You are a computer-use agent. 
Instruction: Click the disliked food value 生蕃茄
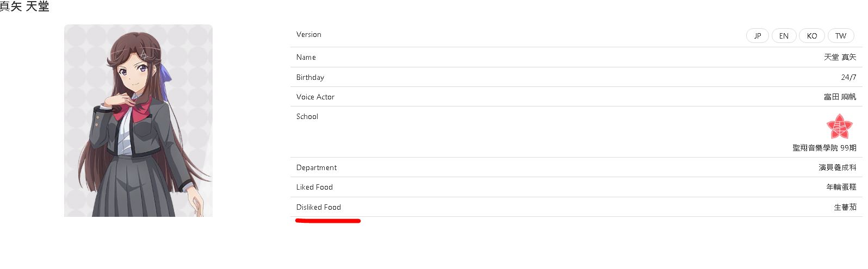(x=845, y=207)
